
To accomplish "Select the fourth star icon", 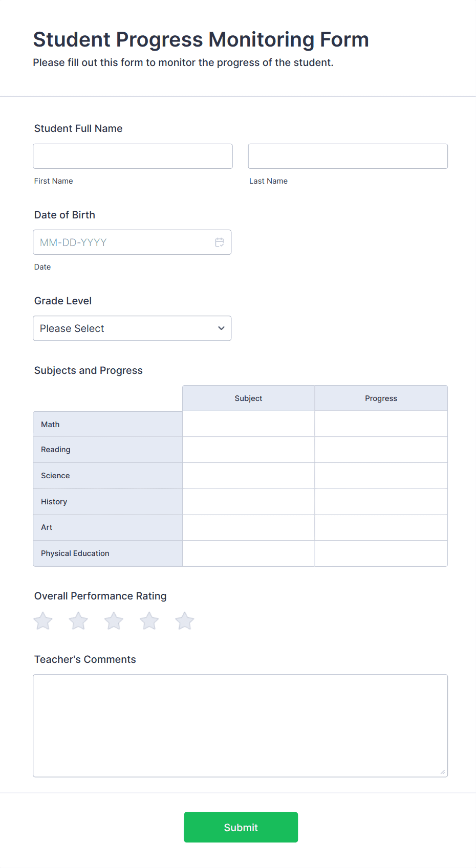I will tap(148, 620).
